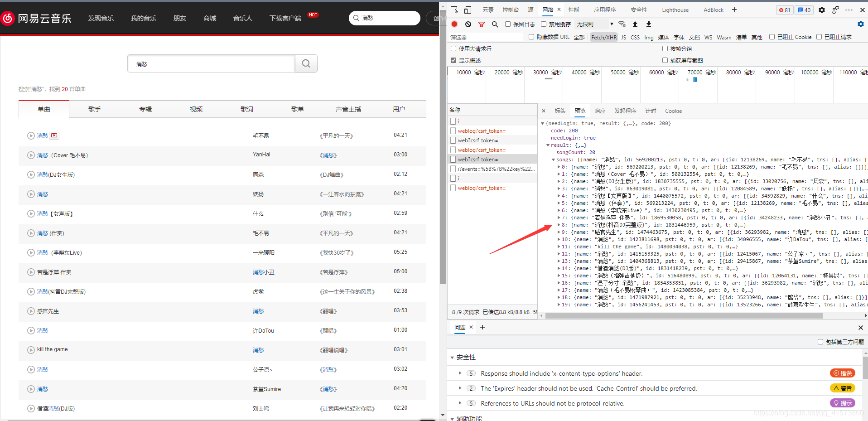Play the song 消愁 by 毛不易 (first row)

coord(31,135)
